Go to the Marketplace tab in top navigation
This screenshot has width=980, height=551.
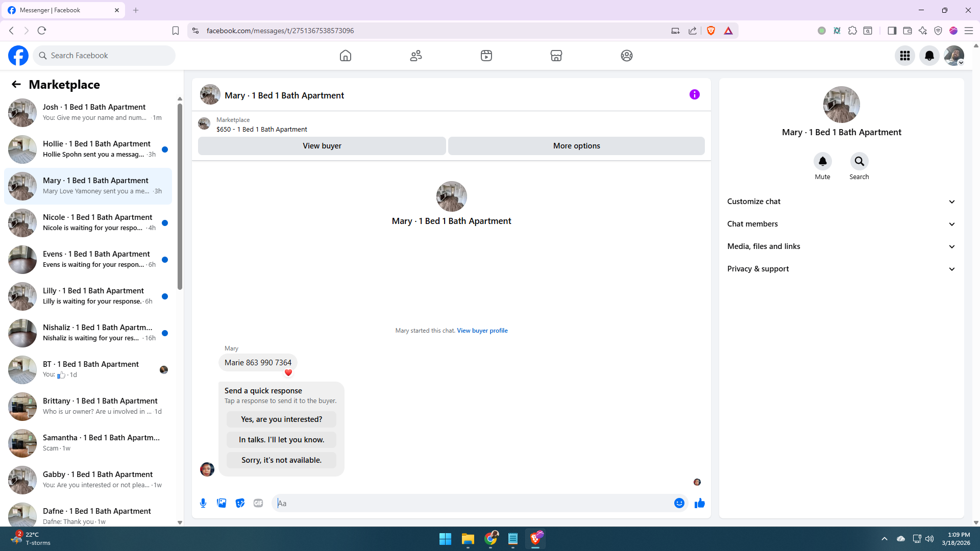(x=556, y=56)
